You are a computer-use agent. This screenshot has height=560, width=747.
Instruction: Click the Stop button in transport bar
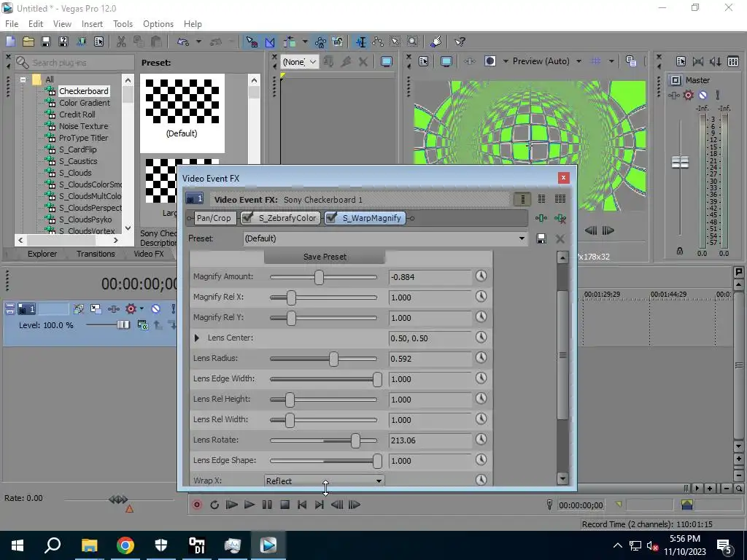tap(285, 505)
